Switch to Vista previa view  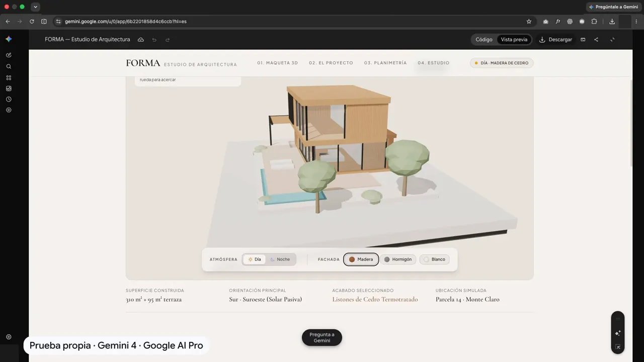[x=514, y=39]
